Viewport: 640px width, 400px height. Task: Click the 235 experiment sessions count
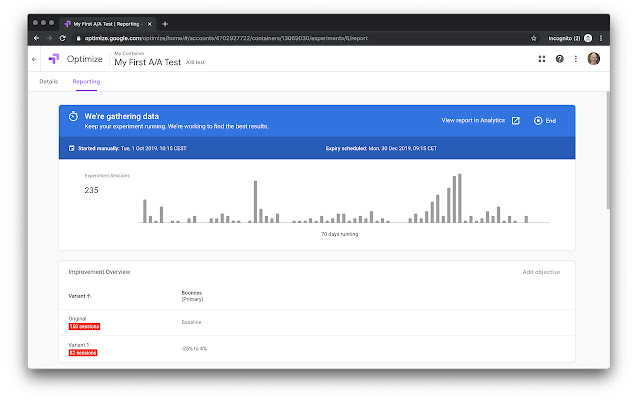coord(91,190)
